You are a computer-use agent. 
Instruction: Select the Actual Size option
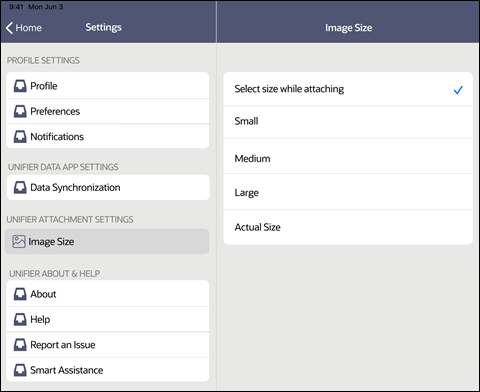tap(348, 227)
